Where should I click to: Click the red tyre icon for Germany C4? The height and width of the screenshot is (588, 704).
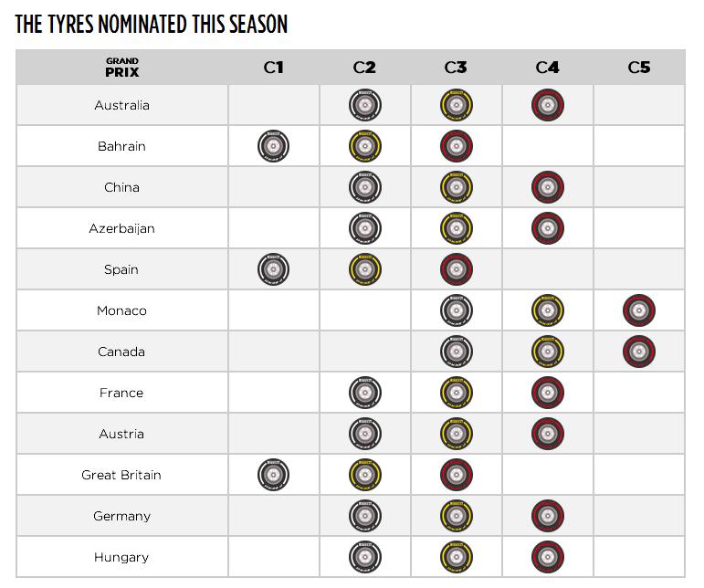pos(547,517)
